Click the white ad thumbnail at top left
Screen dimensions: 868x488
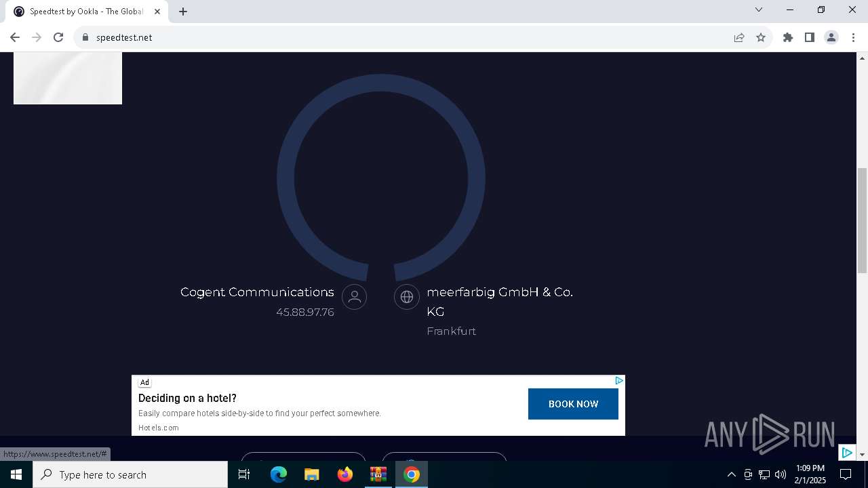[68, 78]
